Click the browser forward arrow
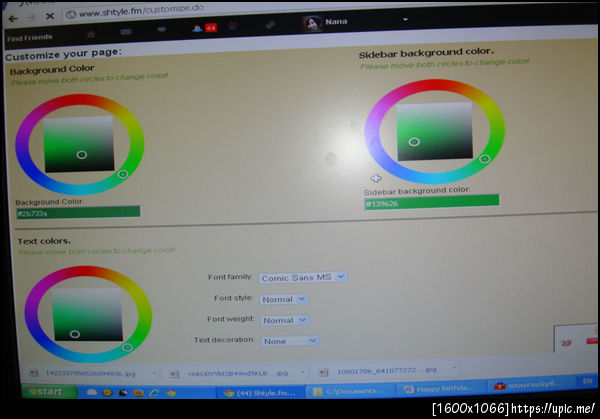Image resolution: width=600 pixels, height=419 pixels. point(31,17)
